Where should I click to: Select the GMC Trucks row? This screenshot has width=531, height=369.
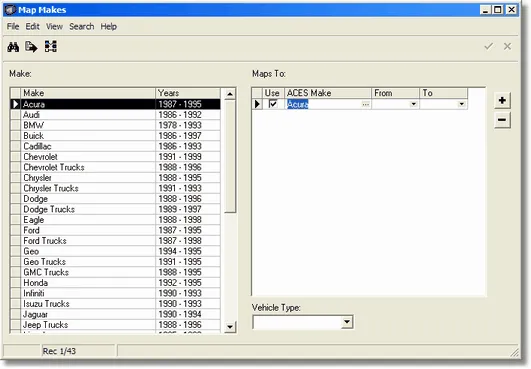115,272
